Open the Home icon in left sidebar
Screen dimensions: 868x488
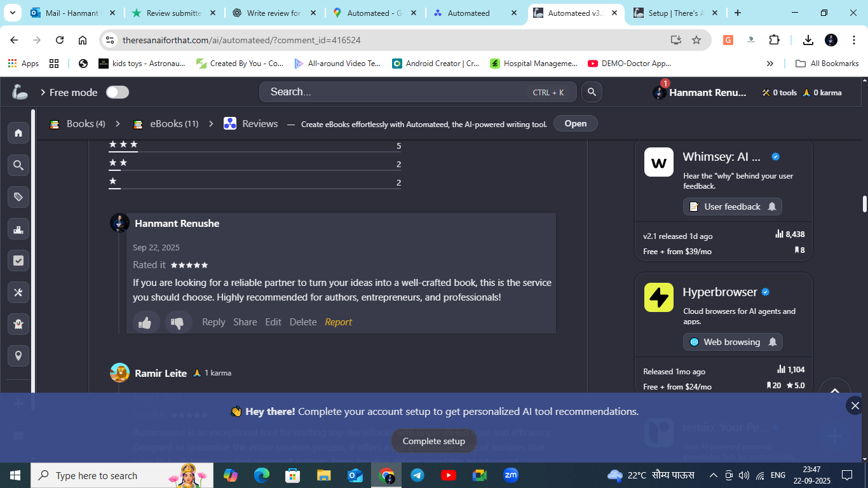[x=18, y=133]
